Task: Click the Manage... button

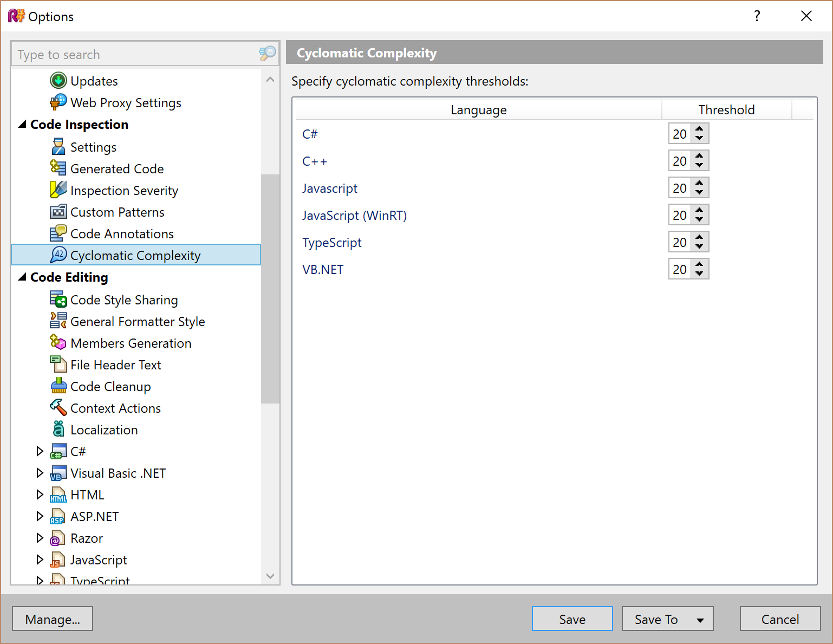Action: click(x=53, y=619)
